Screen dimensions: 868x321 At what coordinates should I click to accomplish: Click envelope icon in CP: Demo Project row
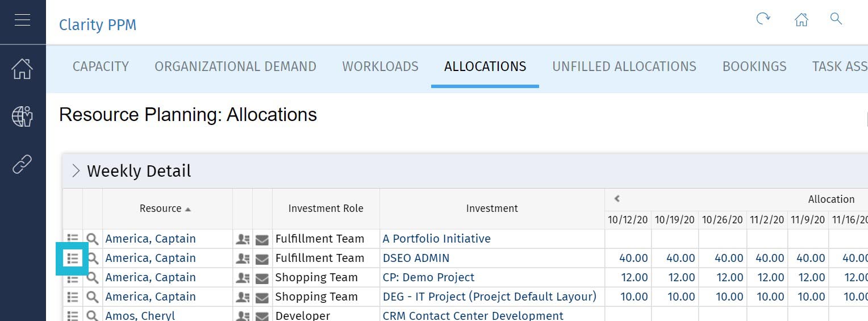click(262, 278)
